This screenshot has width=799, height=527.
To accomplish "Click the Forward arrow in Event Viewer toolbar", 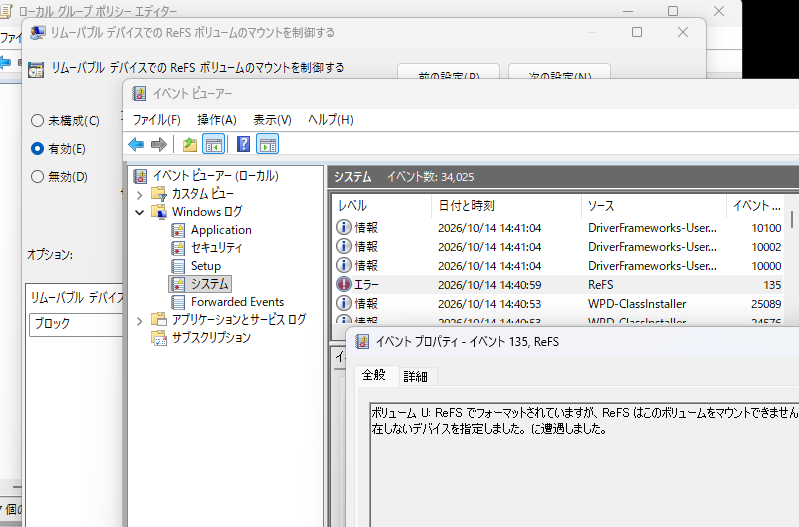I will (159, 145).
